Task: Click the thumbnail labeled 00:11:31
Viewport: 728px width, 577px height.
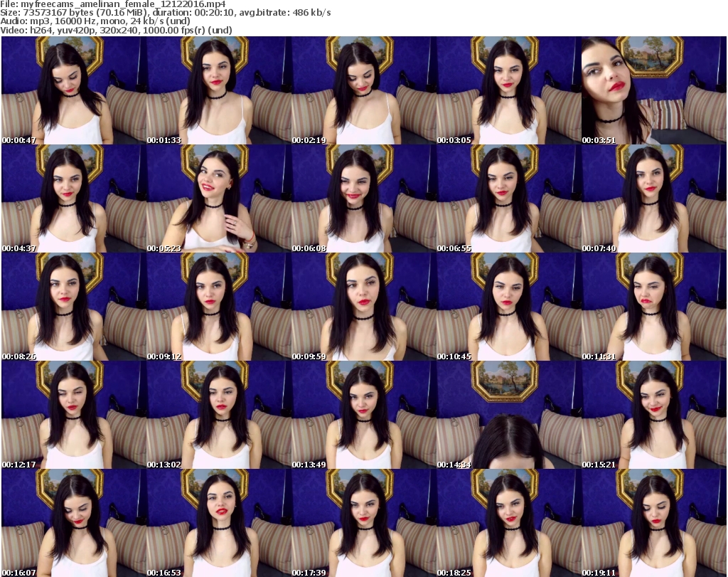Action: tap(654, 307)
